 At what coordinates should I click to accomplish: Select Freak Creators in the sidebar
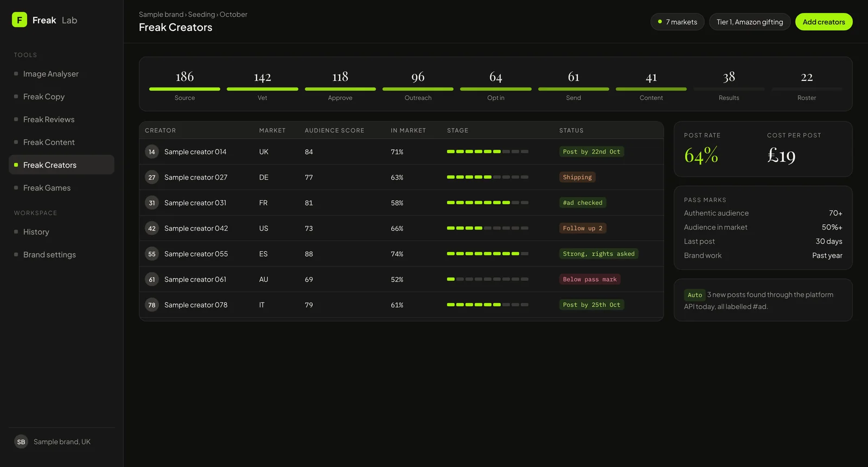(x=61, y=165)
